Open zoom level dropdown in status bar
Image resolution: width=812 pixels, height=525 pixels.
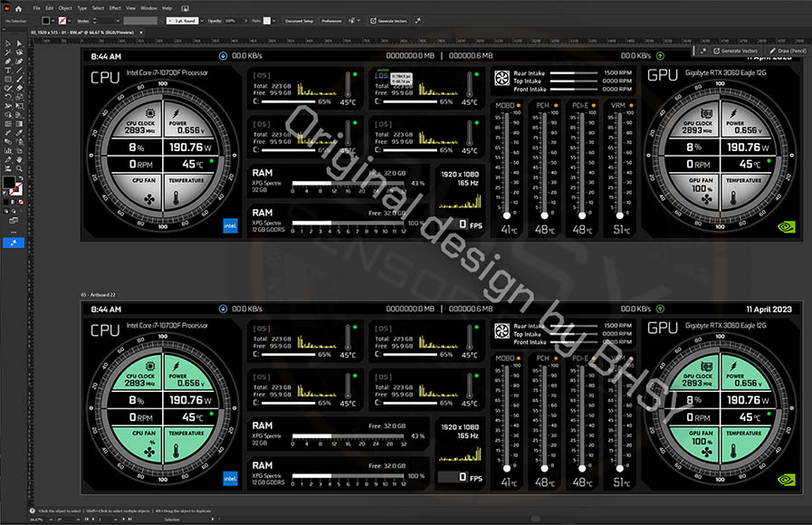pyautogui.click(x=52, y=519)
